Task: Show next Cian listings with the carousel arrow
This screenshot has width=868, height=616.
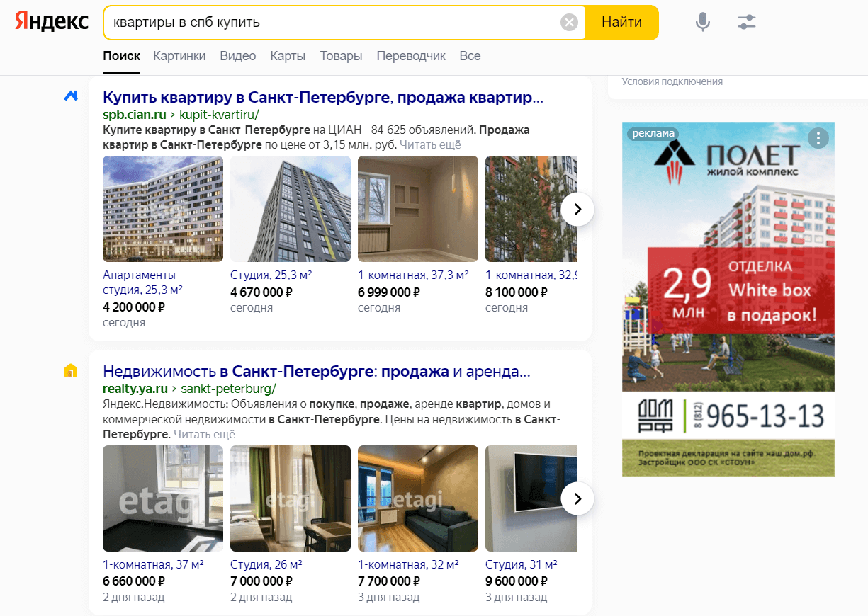Action: click(x=577, y=209)
